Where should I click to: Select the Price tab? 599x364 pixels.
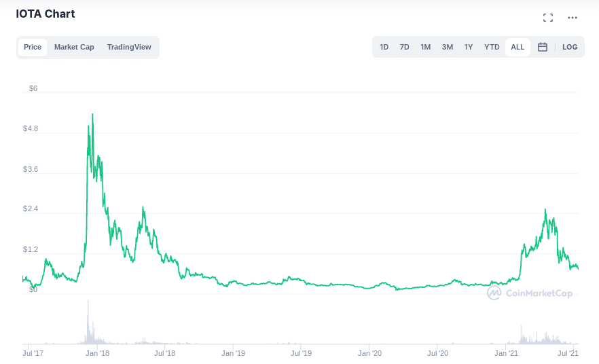tap(33, 48)
